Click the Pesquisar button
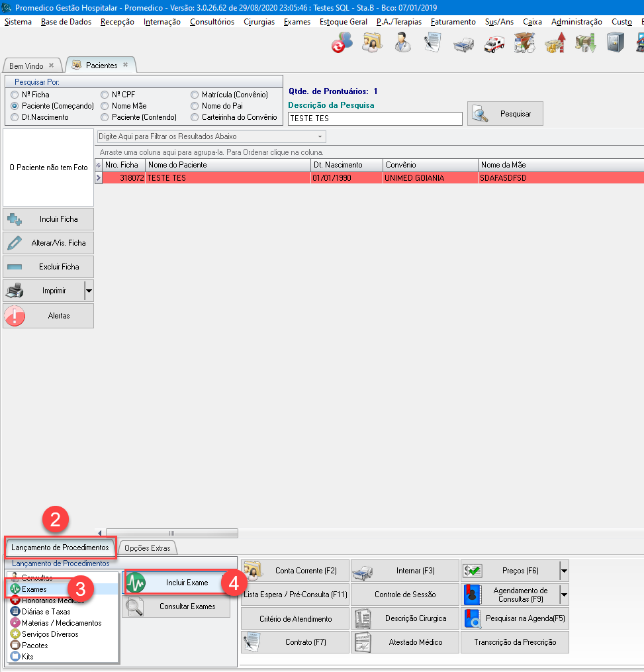 coord(505,114)
